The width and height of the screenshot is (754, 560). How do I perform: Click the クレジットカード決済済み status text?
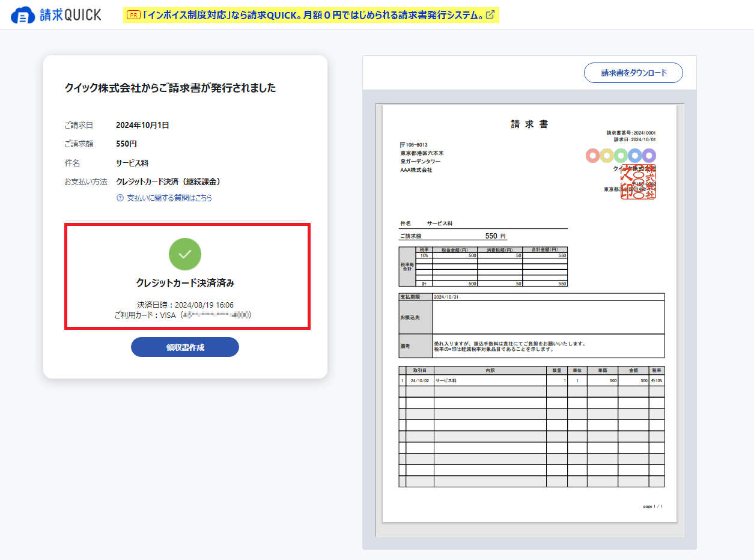click(x=185, y=283)
